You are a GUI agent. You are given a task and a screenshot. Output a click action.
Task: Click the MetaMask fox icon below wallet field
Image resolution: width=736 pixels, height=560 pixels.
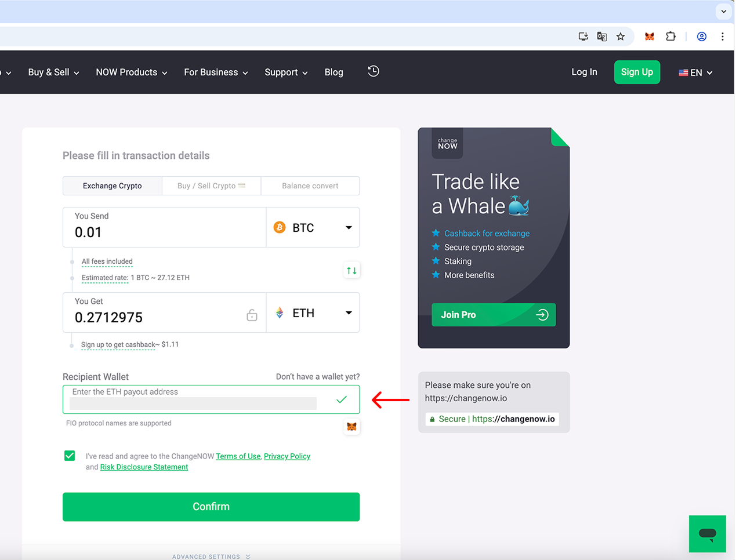351,427
